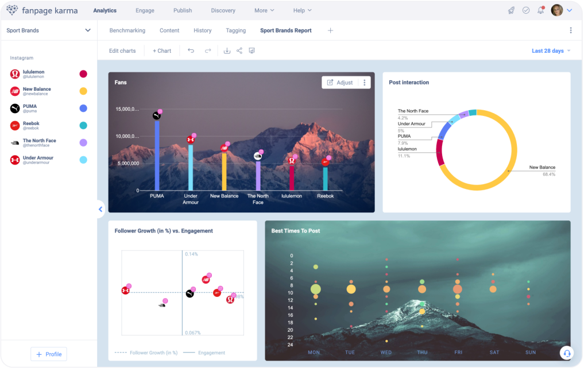588x368 pixels.
Task: Add a new tab with plus icon
Action: pyautogui.click(x=330, y=30)
